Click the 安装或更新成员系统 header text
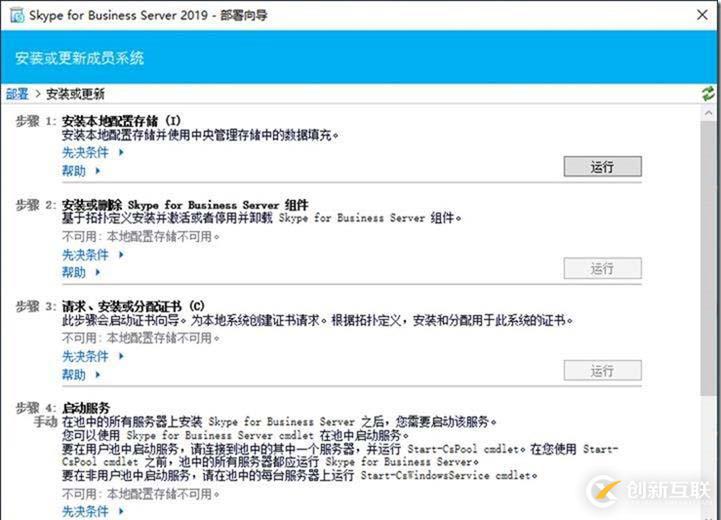721x520 pixels. tap(80, 58)
